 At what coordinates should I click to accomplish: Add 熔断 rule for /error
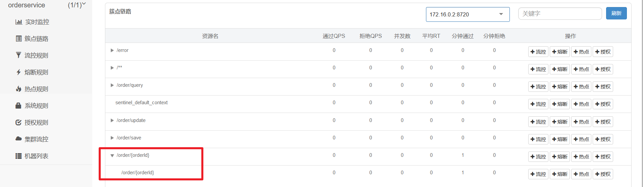click(560, 52)
